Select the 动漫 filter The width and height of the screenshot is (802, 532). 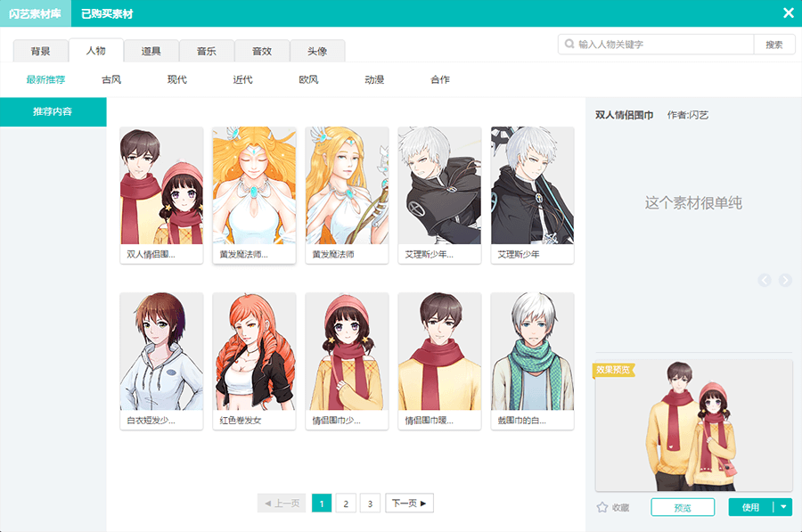pos(374,79)
